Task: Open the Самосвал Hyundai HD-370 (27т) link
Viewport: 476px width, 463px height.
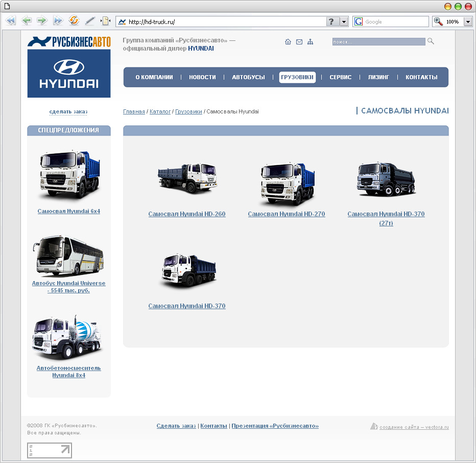Action: pyautogui.click(x=386, y=218)
